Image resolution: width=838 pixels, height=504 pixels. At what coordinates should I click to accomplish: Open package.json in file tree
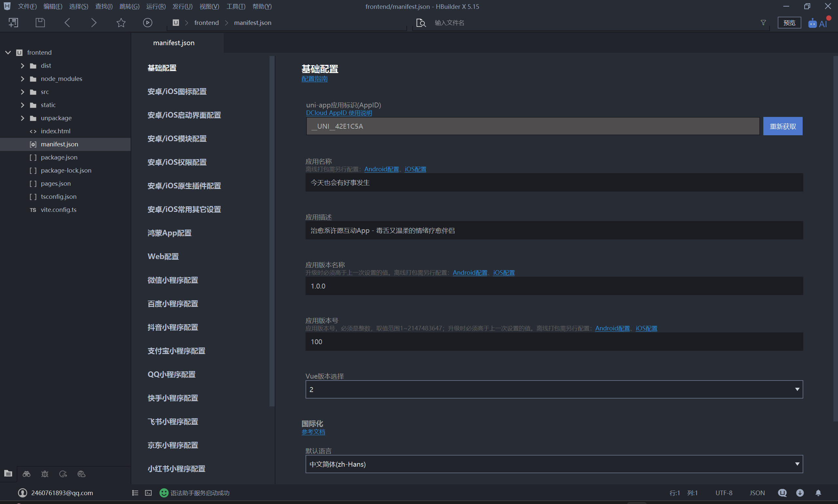(59, 157)
